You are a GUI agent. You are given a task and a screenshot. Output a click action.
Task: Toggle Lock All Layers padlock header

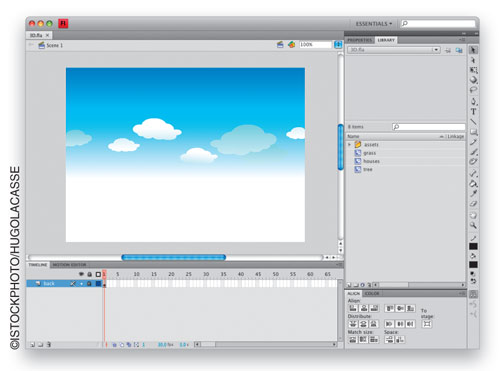click(89, 274)
